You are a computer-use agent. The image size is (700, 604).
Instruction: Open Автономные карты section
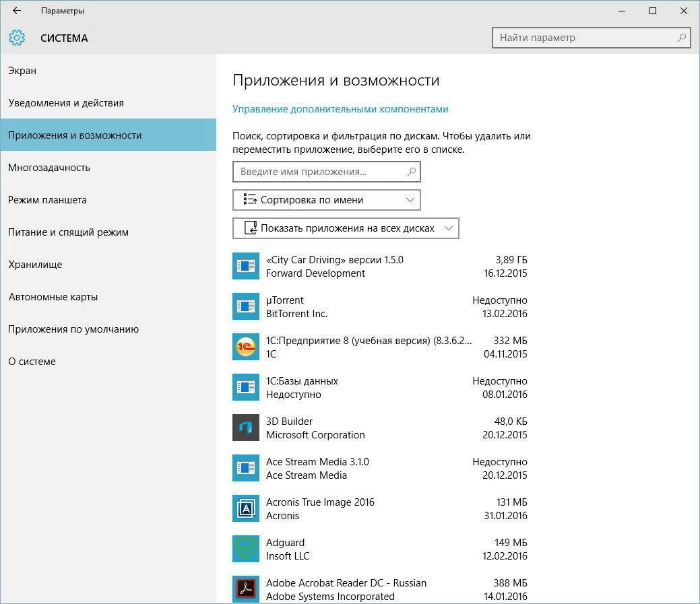click(108, 297)
